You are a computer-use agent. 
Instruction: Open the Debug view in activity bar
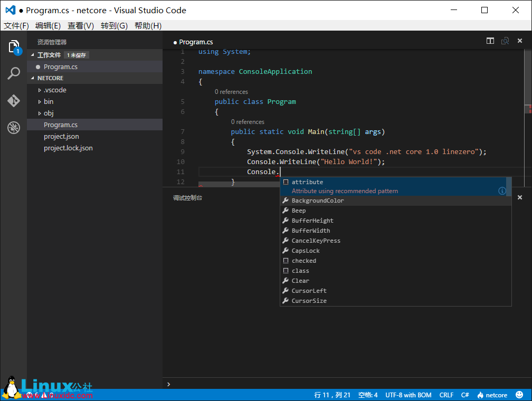click(x=14, y=128)
